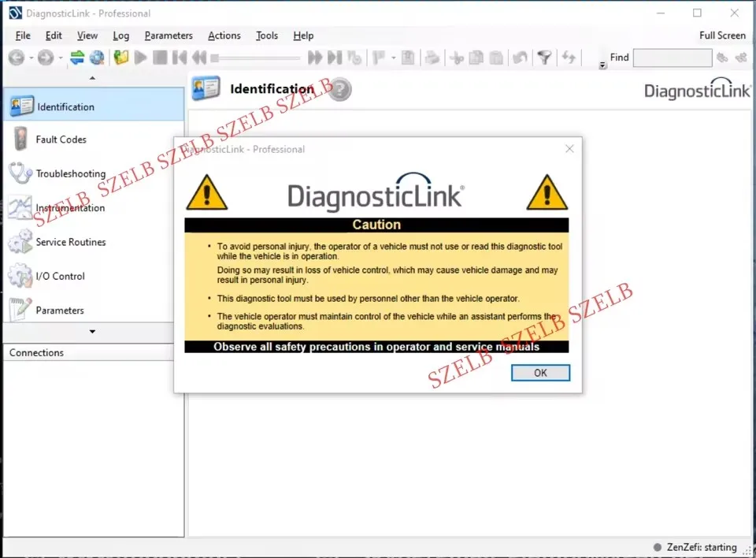756x558 pixels.
Task: Click the refresh arrows icon beside the filter
Action: (569, 58)
